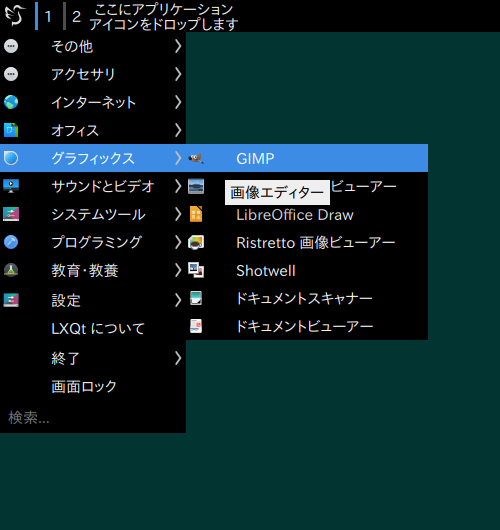Click the グラフィックス sphere icon
The image size is (500, 530).
coord(11,158)
